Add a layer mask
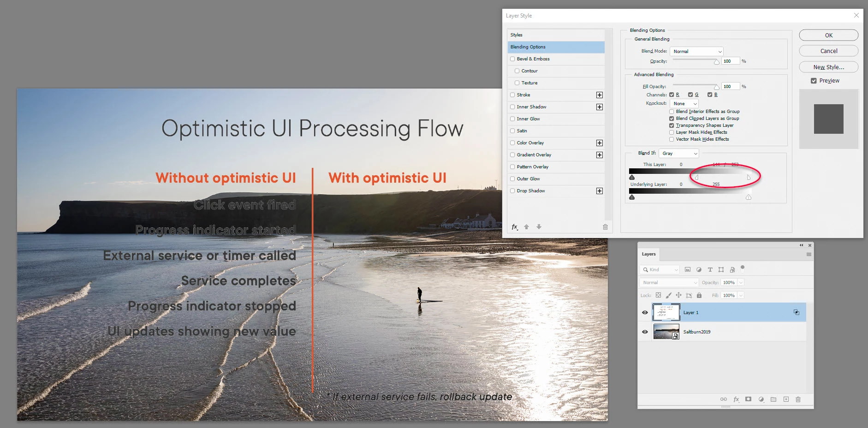 [x=748, y=399]
